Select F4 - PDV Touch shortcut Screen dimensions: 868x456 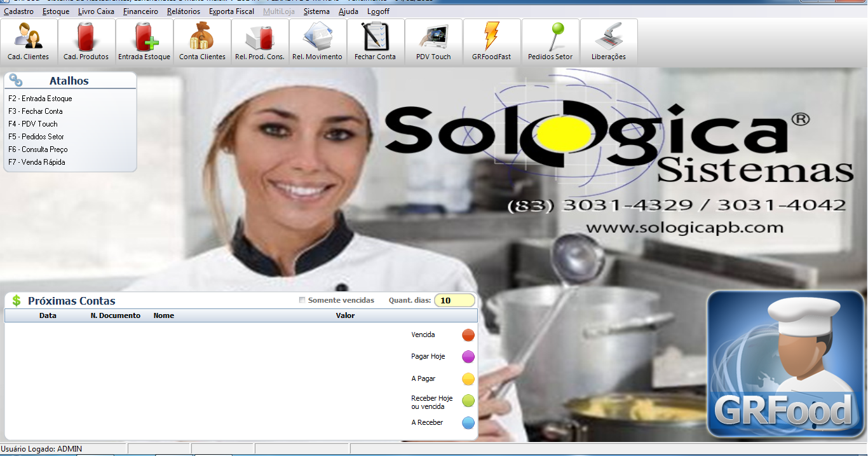click(33, 124)
